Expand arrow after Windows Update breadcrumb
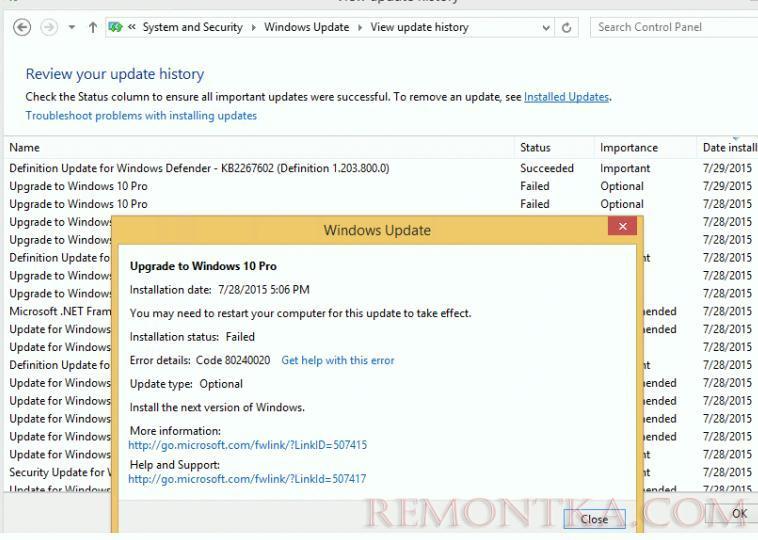 pos(360,28)
